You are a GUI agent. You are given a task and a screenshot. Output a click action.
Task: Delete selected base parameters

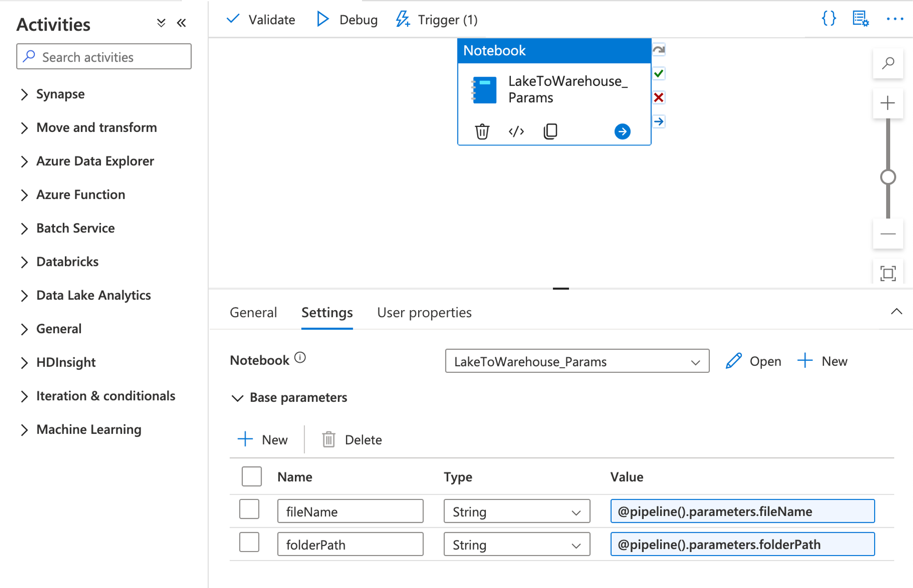click(x=352, y=439)
